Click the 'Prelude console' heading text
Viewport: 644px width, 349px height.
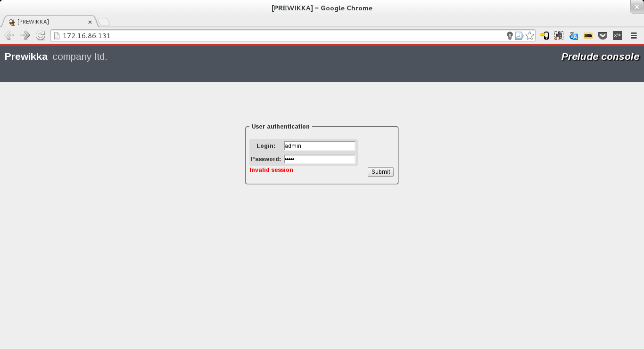pos(600,57)
